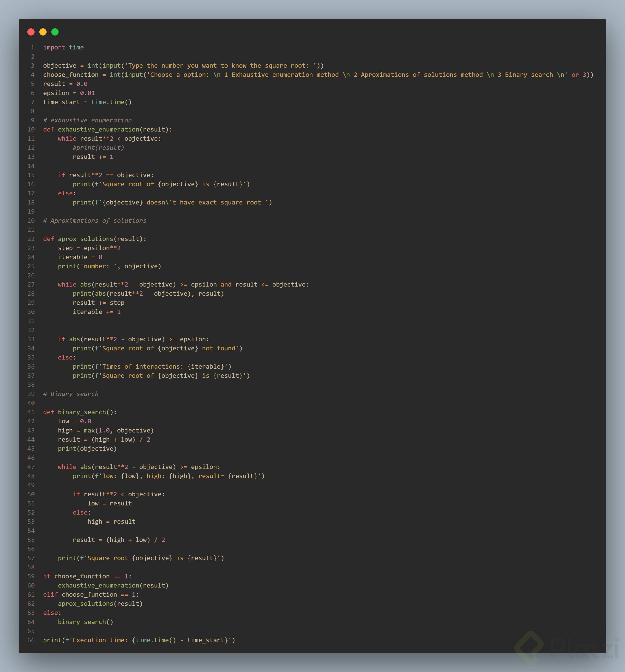Image resolution: width=625 pixels, height=672 pixels.
Task: Click 'Square root {objective} is {result}' line
Action: (141, 558)
